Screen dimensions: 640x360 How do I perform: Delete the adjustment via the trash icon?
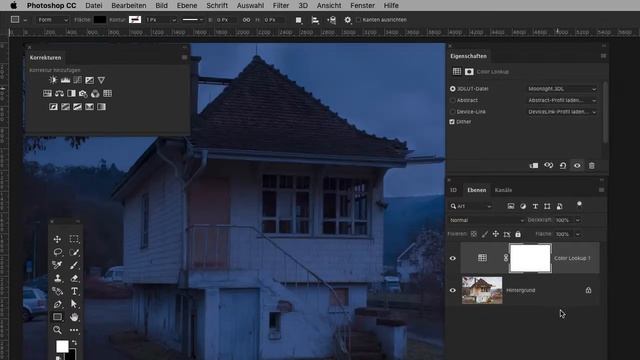click(x=591, y=165)
